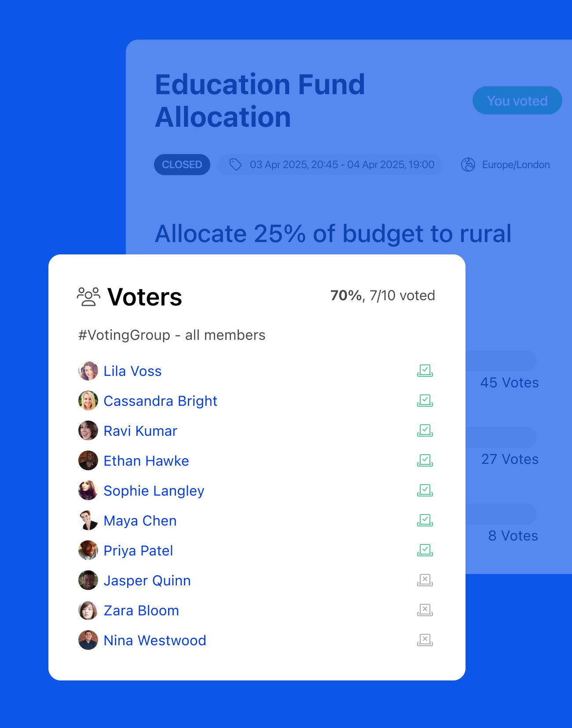Toggle Maya Chen's vote confirmation mark
This screenshot has width=572, height=728.
[425, 520]
